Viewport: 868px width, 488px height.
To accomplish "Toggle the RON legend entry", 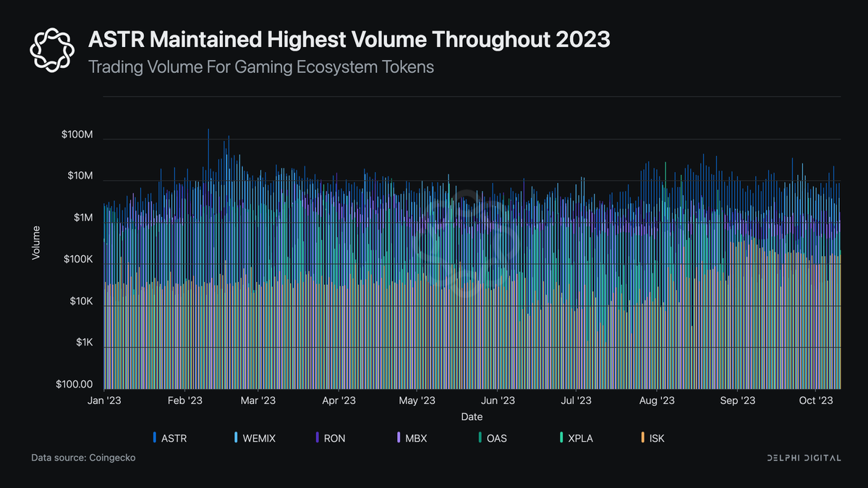I will pos(330,438).
